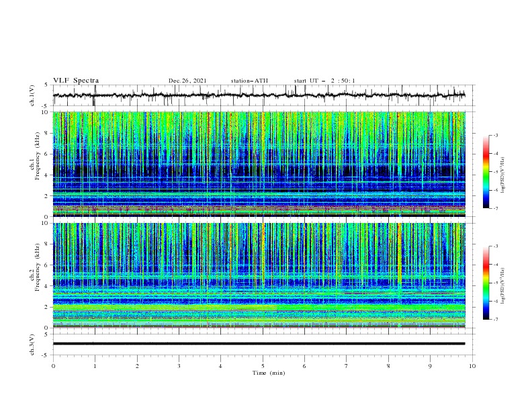The image size is (532, 411).
Task: Click time axis tick label '8'
Action: (x=388, y=366)
